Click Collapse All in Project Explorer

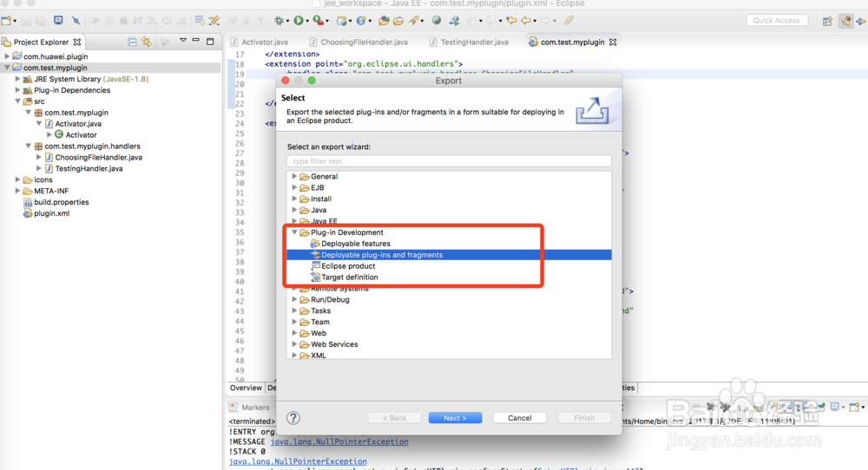click(132, 42)
